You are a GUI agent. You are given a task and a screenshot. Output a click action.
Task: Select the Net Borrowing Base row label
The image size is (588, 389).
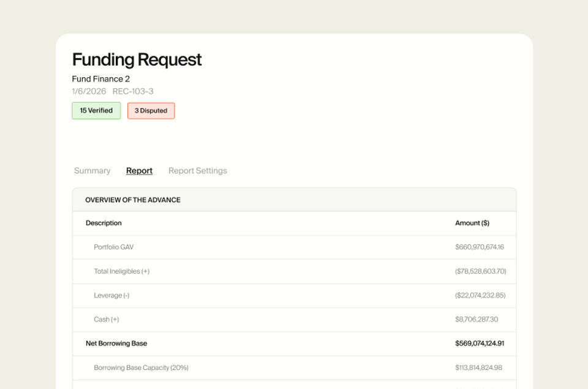(116, 343)
